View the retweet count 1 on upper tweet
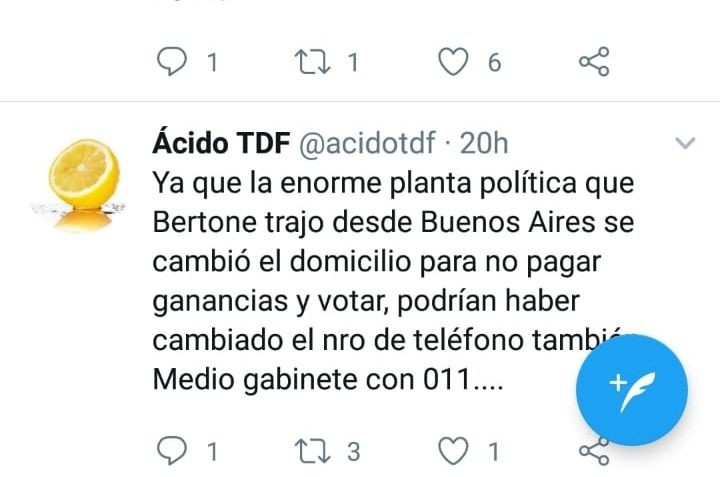The width and height of the screenshot is (720, 477). [353, 62]
